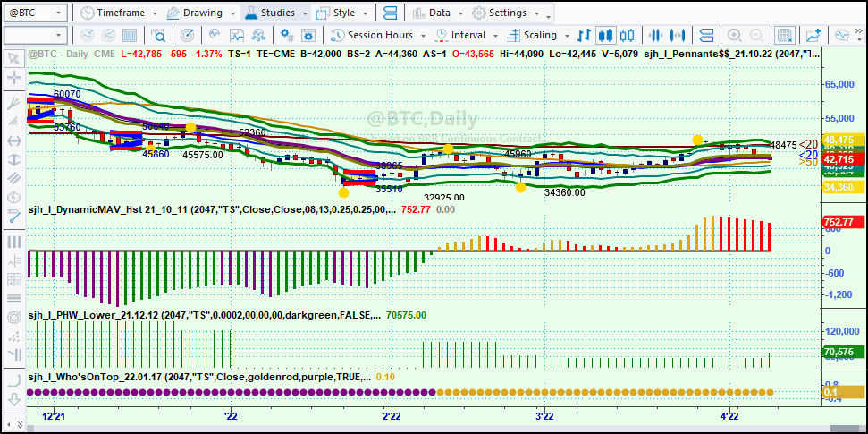Click the sjh_I_PHW_Lower study label
Viewport: 868px width, 434px height.
[x=204, y=315]
